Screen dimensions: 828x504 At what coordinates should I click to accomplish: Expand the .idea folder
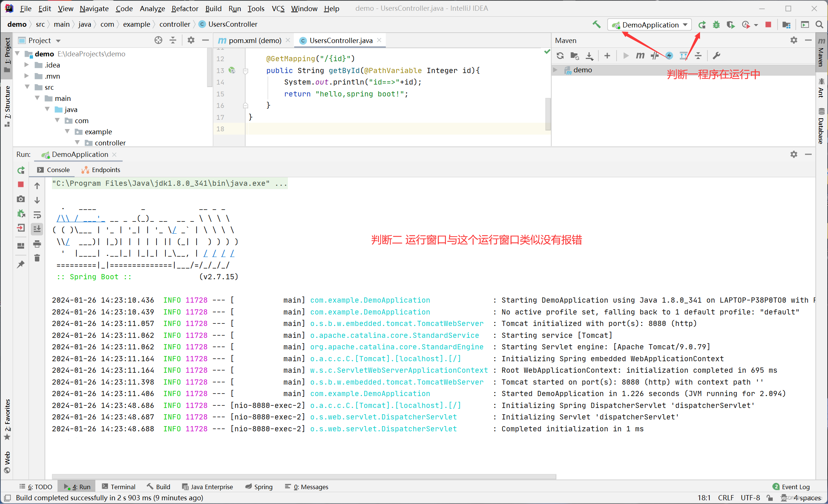(x=27, y=65)
